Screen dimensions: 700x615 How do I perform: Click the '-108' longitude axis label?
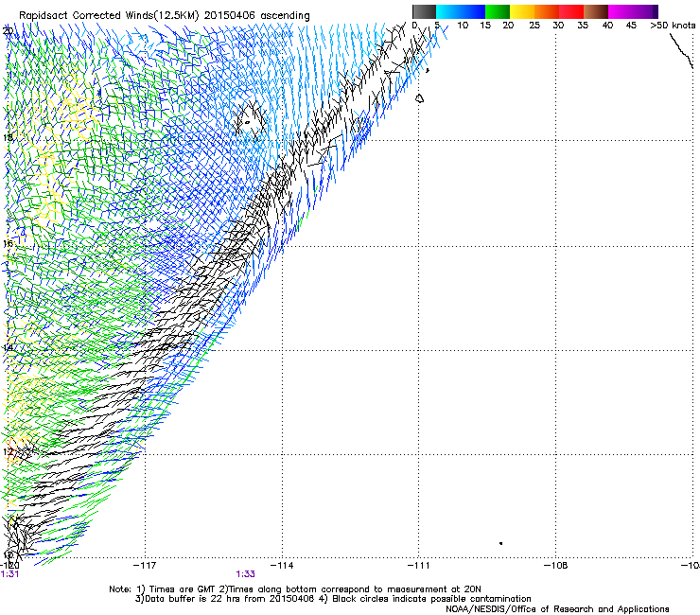(556, 566)
